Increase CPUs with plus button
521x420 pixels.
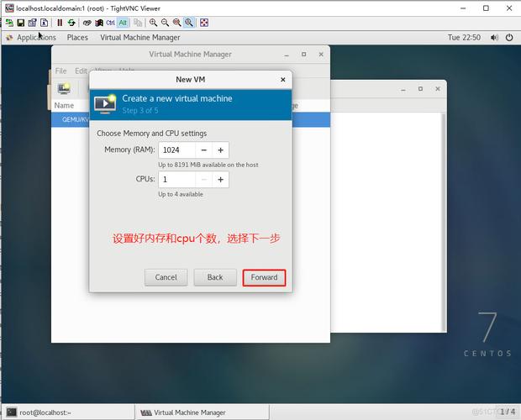[220, 180]
